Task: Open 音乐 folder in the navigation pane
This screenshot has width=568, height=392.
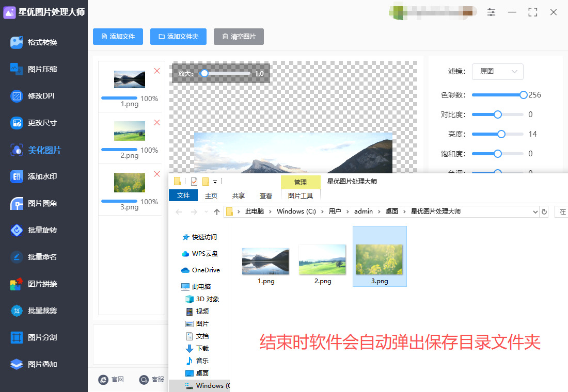Action: click(197, 361)
